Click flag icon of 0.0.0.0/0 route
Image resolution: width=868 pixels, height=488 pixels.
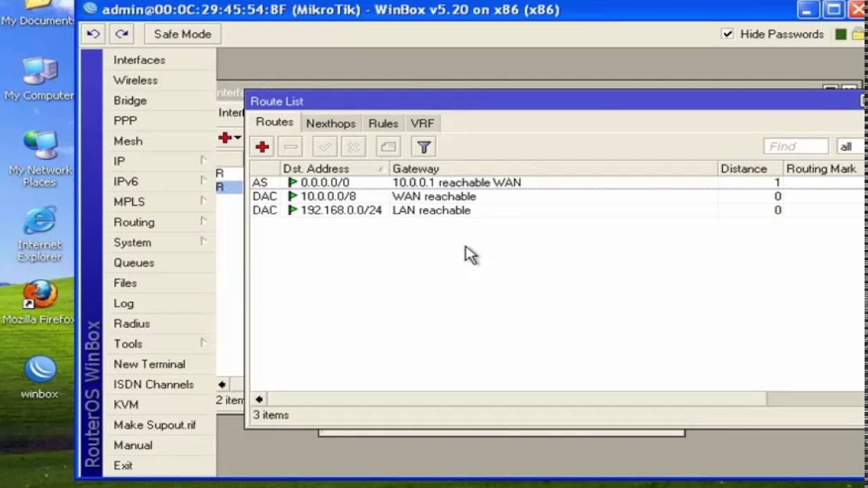point(293,183)
